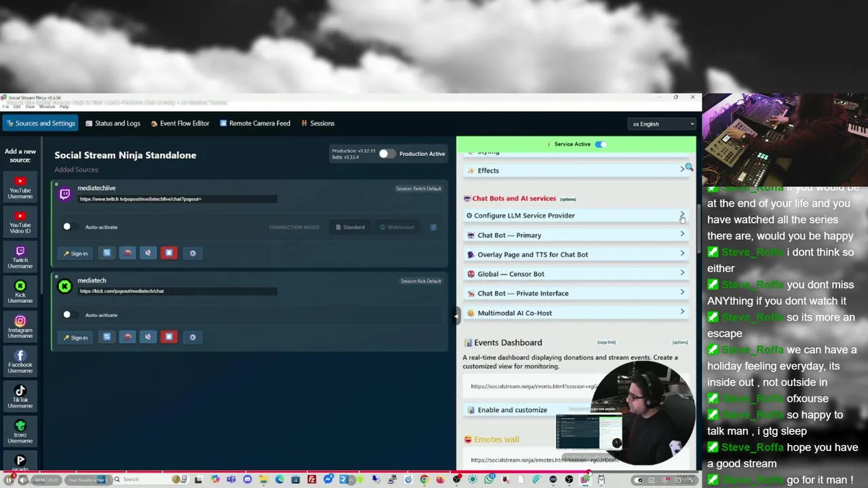
Task: Click the Session: Kick Default badge
Action: [420, 281]
